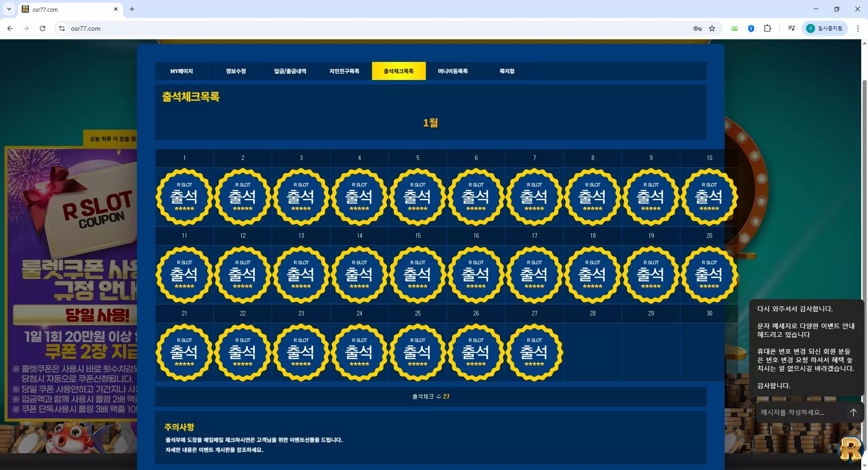This screenshot has width=868, height=470.
Task: Click the attendance stamp for day 2
Action: pyautogui.click(x=243, y=197)
